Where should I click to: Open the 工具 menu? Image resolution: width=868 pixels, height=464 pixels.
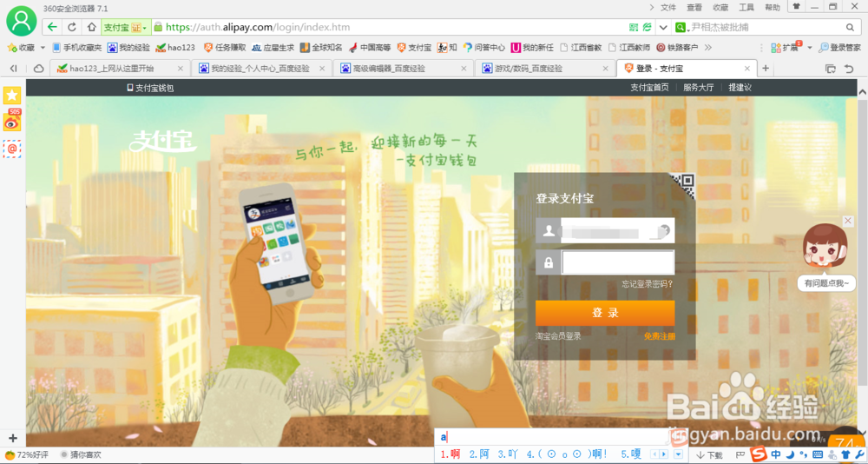pos(746,7)
